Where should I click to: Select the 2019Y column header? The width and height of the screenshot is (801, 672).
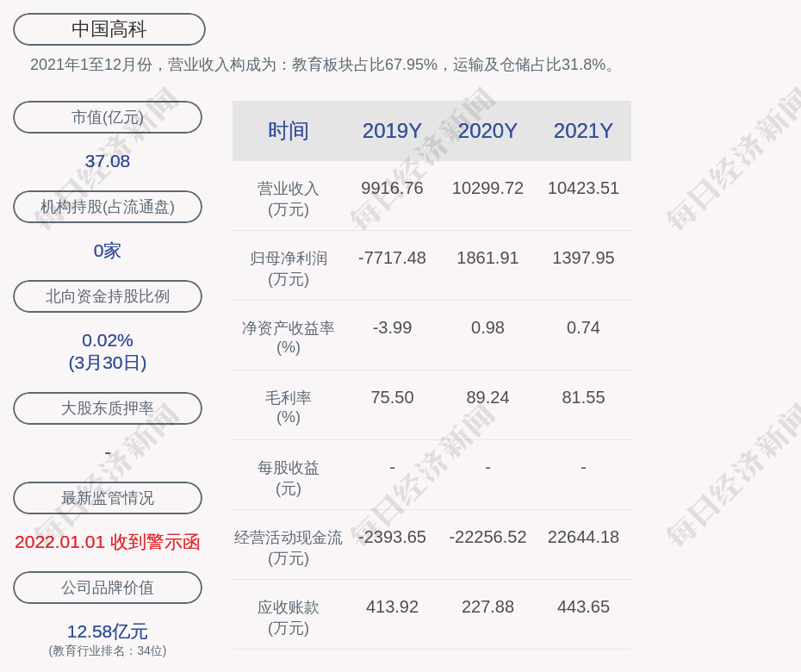coord(392,131)
